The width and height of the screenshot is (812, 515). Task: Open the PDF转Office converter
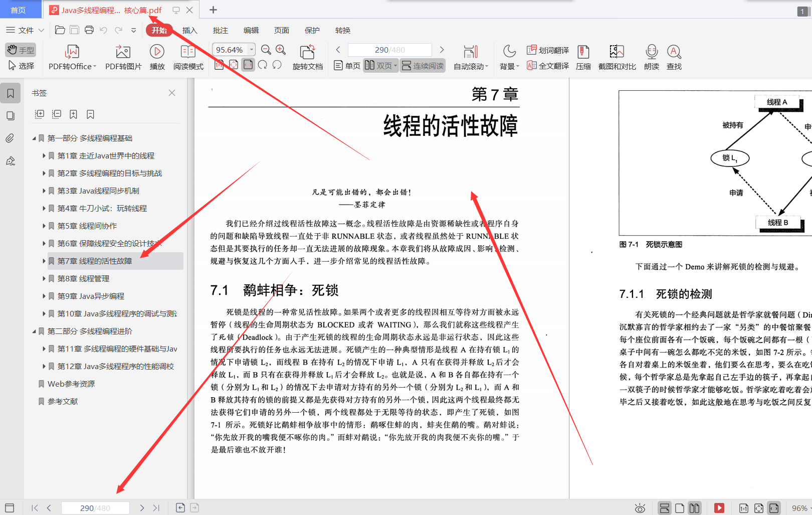72,58
